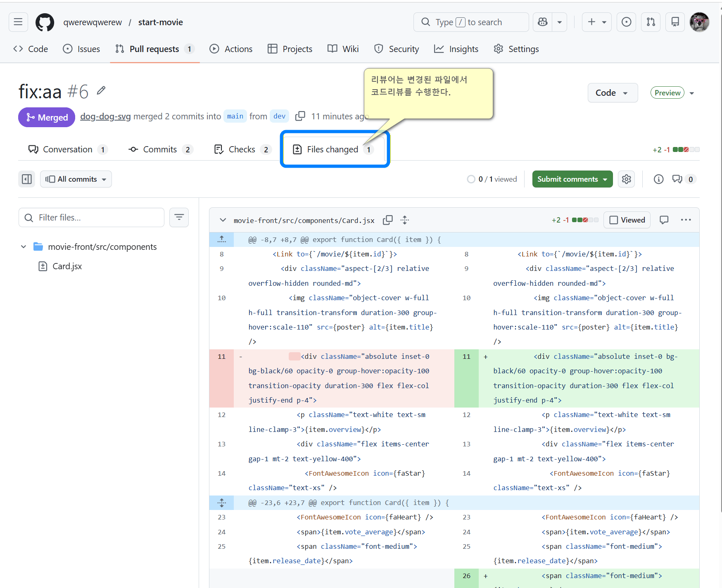The image size is (722, 588).
Task: Copy the dev branch name
Action: click(x=300, y=116)
